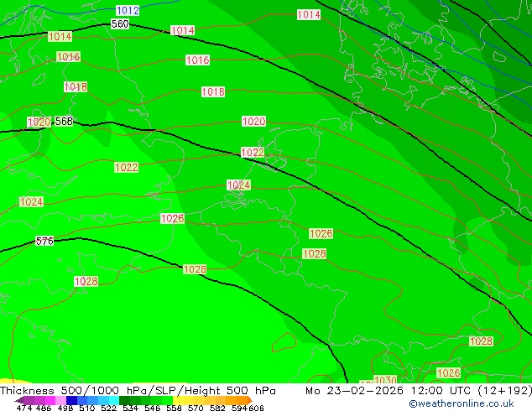Click the legend value 486
Screen dimensions: 532x411
pos(44,408)
